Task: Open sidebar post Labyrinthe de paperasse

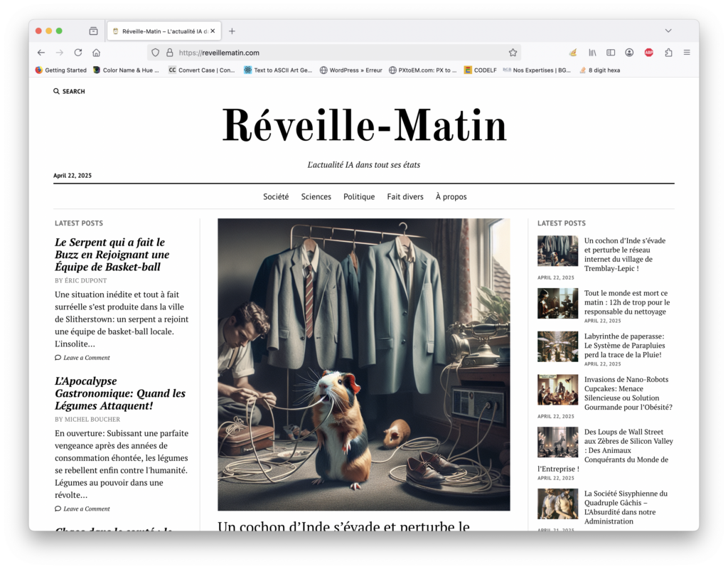Action: [x=624, y=346]
